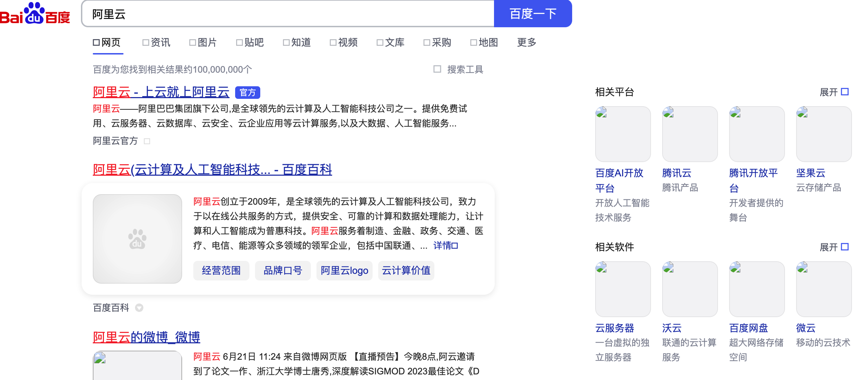Screen dimensions: 868x380
Task: Open the 地图 tab
Action: click(x=484, y=43)
